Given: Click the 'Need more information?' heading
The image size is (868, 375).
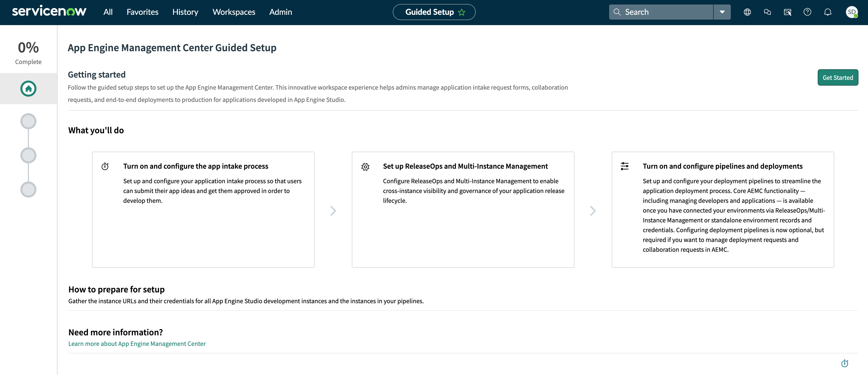Looking at the screenshot, I should click(x=115, y=332).
